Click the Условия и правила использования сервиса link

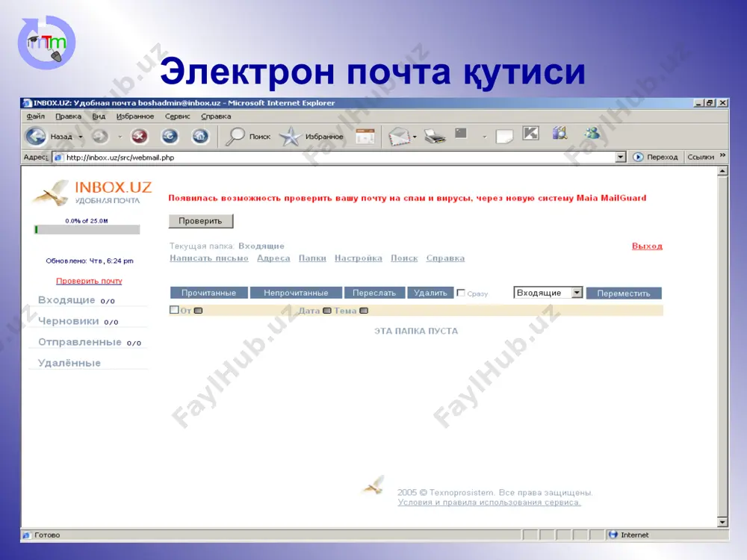[489, 503]
